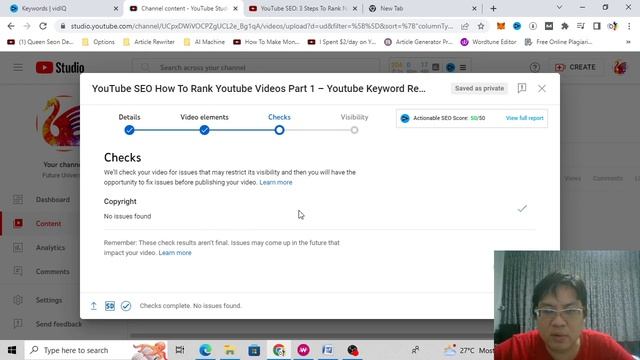Show more bookmarks chevron

point(629,42)
